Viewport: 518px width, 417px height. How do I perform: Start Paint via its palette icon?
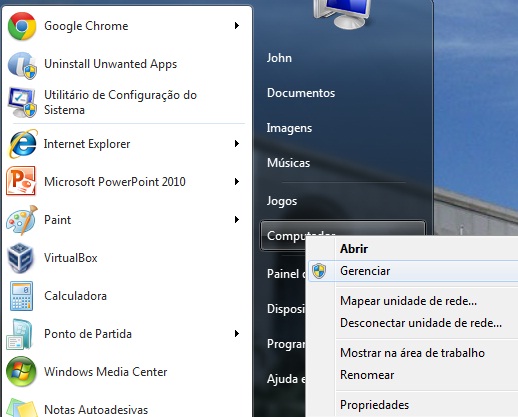tap(21, 220)
